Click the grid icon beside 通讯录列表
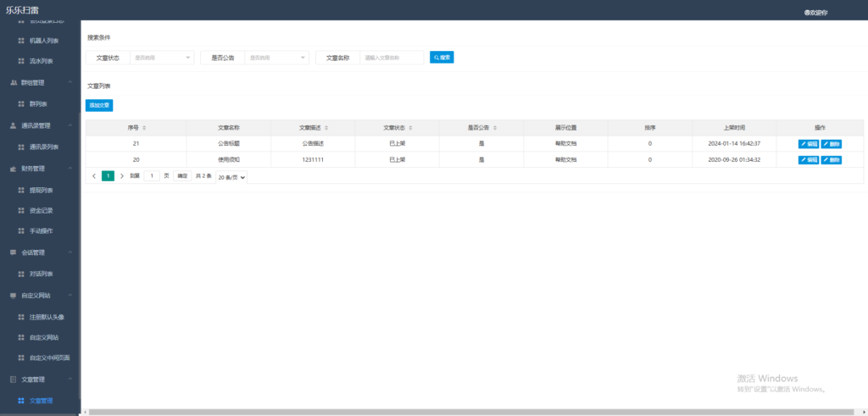 coord(21,147)
